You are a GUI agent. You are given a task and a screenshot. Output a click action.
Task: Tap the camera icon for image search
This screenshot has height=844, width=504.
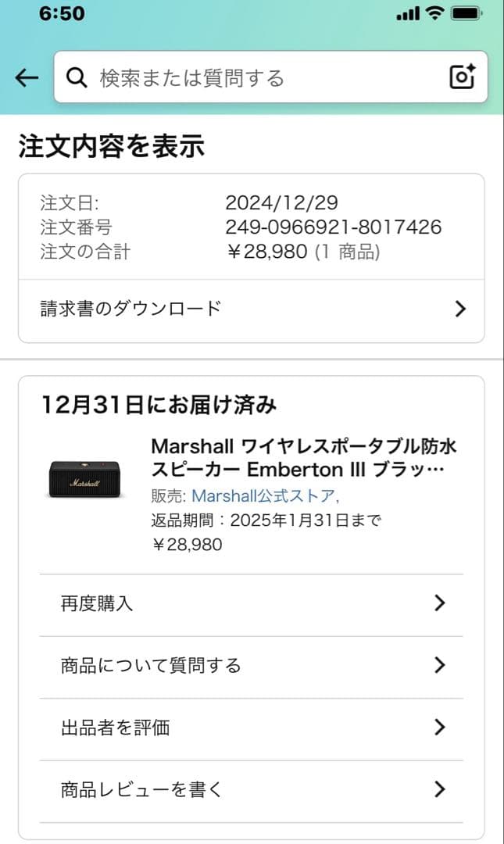pyautogui.click(x=463, y=77)
